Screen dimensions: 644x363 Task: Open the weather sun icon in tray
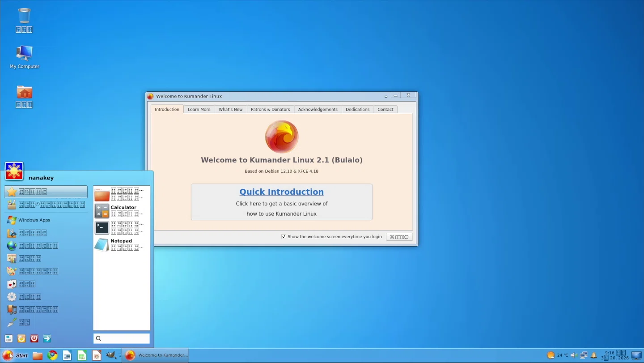click(551, 355)
